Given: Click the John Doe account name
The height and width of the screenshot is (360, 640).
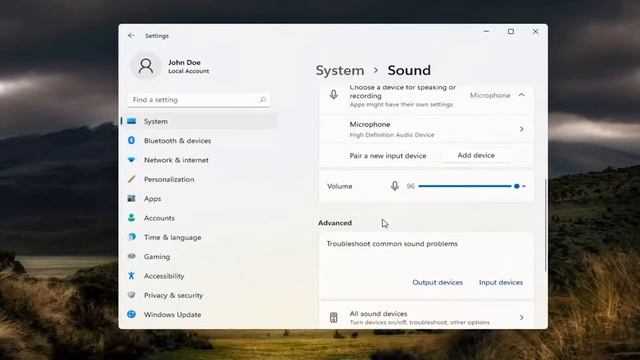Looking at the screenshot, I should (x=184, y=62).
